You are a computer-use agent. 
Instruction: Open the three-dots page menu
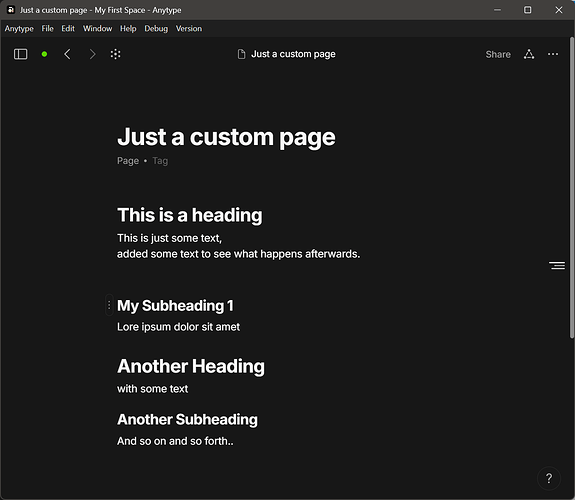(553, 54)
